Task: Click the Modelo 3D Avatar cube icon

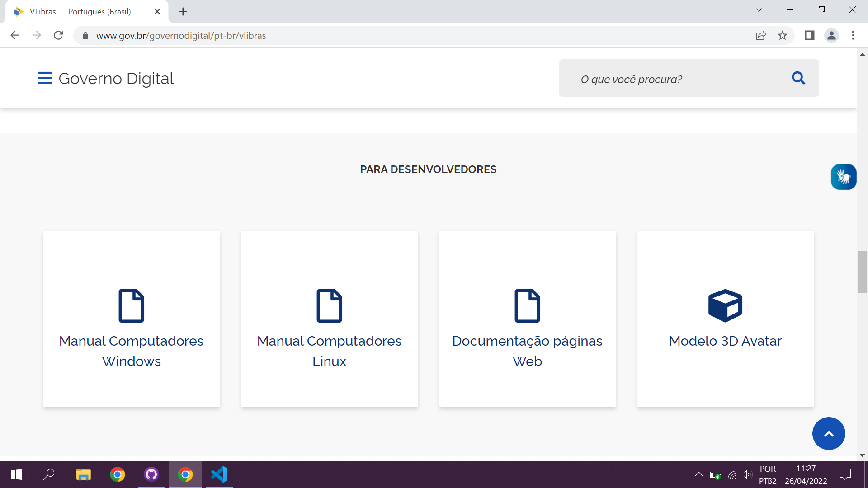Action: coord(725,305)
